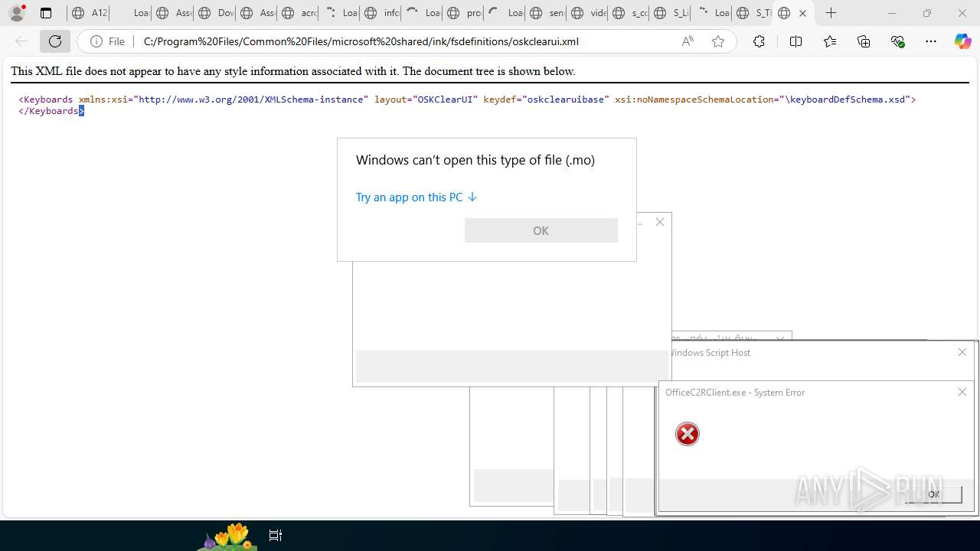Open the Extensions puzzle icon

759,41
